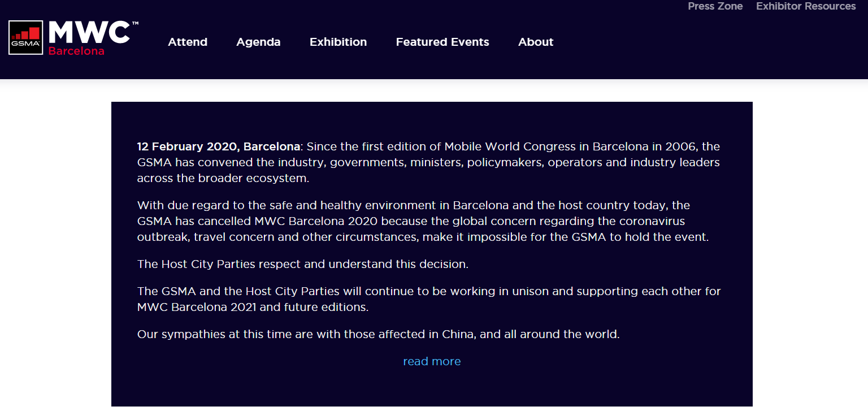868x415 pixels.
Task: Go to the Exhibition section
Action: (x=338, y=42)
